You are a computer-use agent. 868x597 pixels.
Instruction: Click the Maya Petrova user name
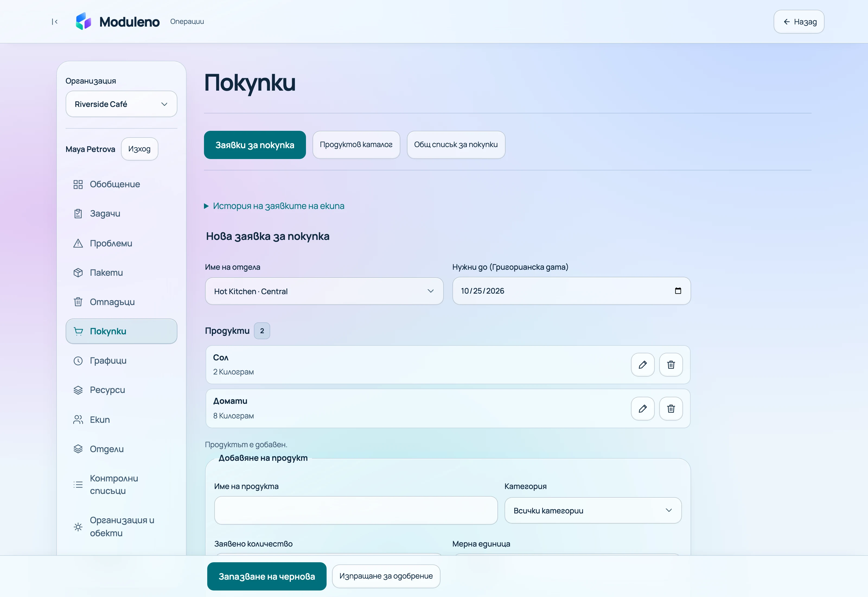(x=90, y=149)
